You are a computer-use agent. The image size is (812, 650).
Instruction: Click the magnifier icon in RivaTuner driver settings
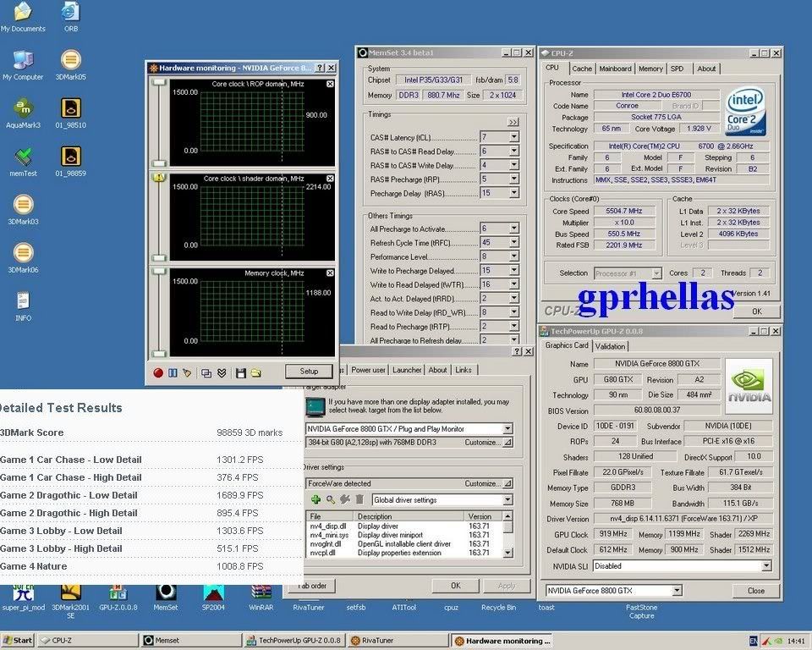[x=331, y=499]
